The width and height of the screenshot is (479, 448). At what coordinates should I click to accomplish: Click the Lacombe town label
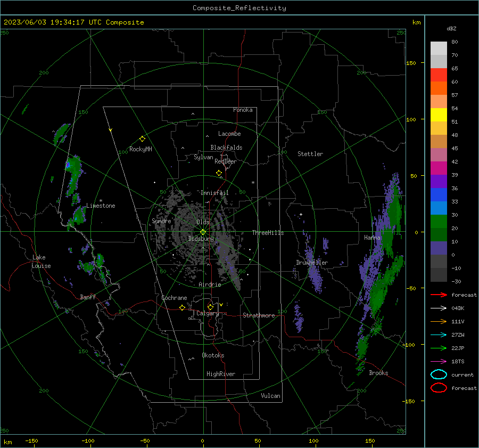click(229, 134)
